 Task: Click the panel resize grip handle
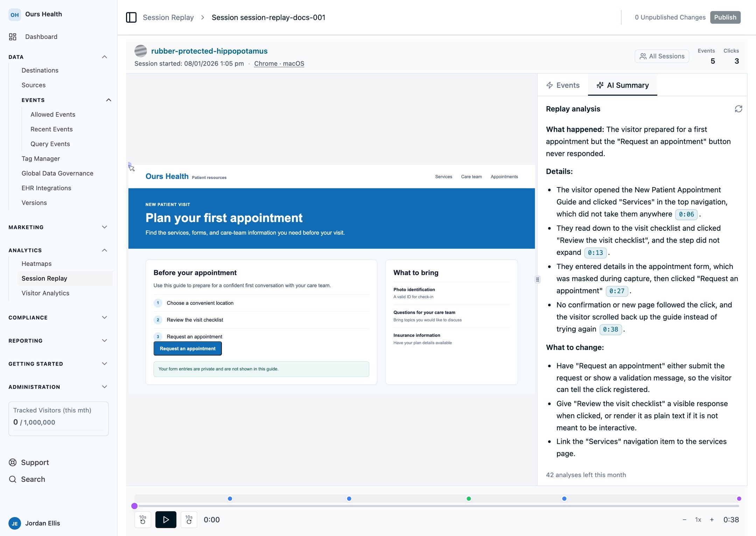click(538, 280)
